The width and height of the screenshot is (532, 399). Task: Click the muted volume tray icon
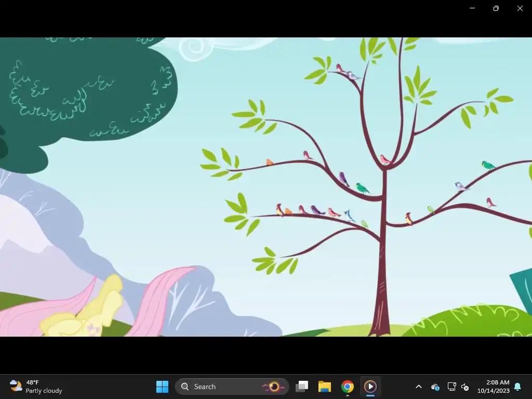coord(465,387)
